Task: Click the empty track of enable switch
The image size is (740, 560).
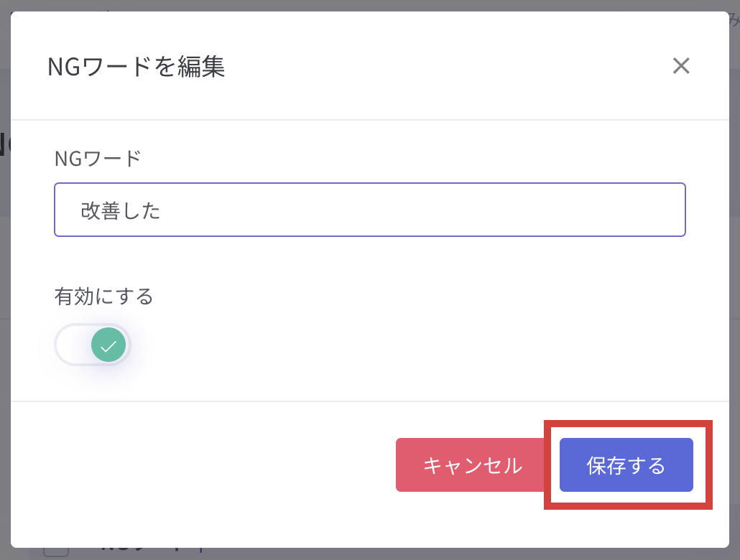Action: [73, 345]
